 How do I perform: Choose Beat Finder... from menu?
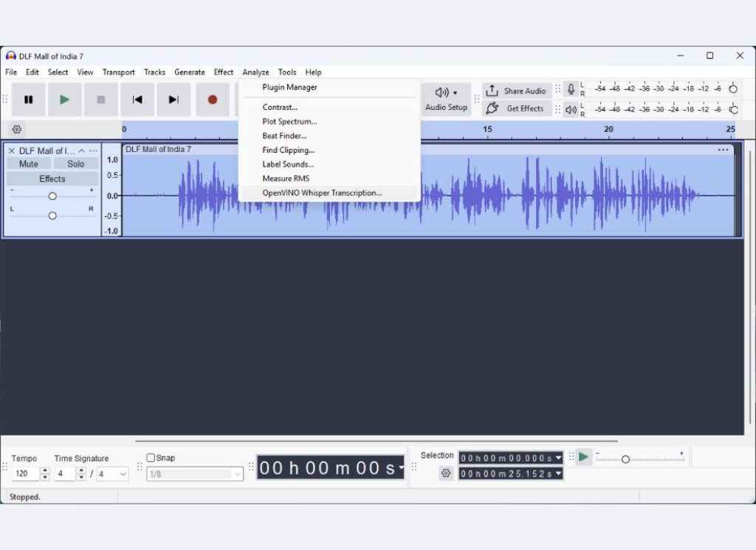pyautogui.click(x=329, y=136)
